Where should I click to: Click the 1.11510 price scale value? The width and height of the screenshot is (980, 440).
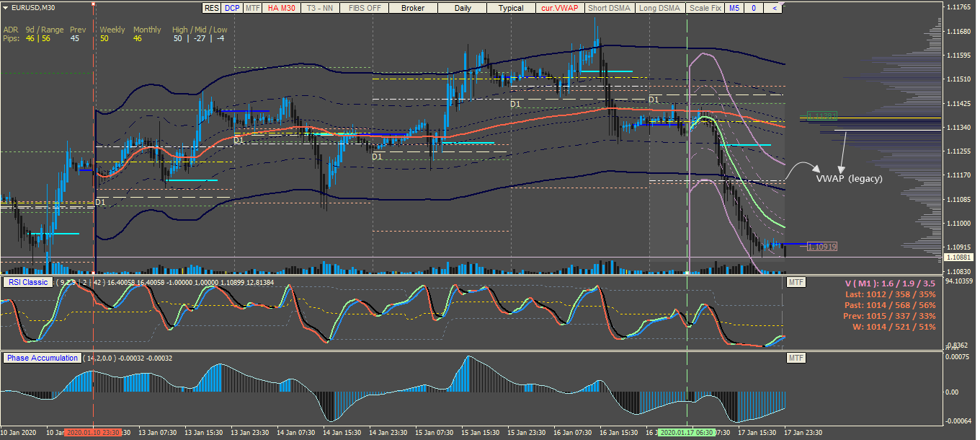click(x=959, y=79)
